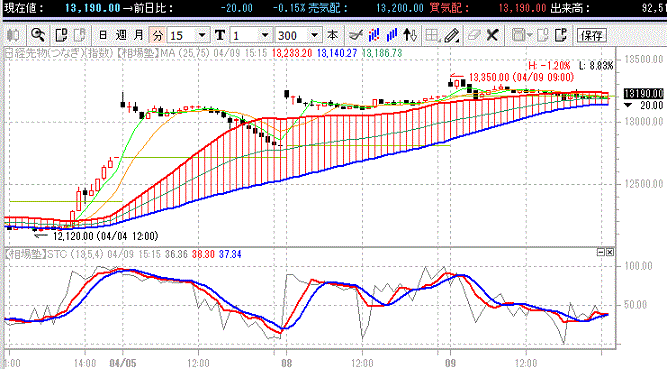Select the pencil drawing tool

(451, 35)
